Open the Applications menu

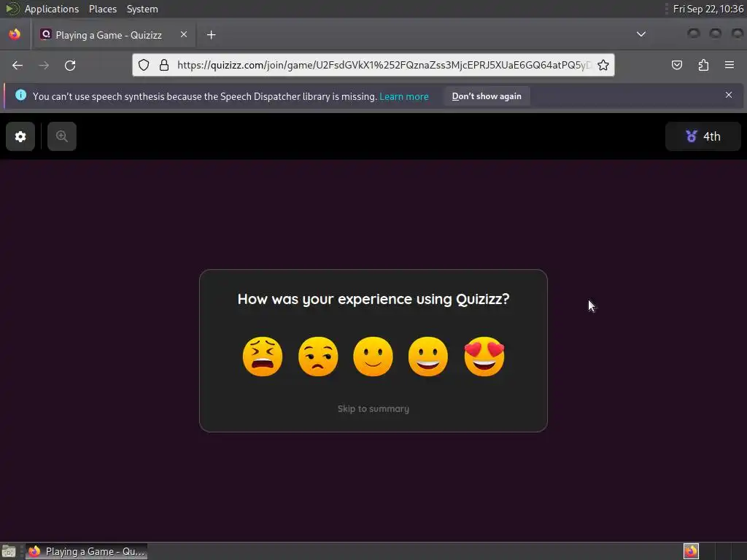tap(52, 9)
